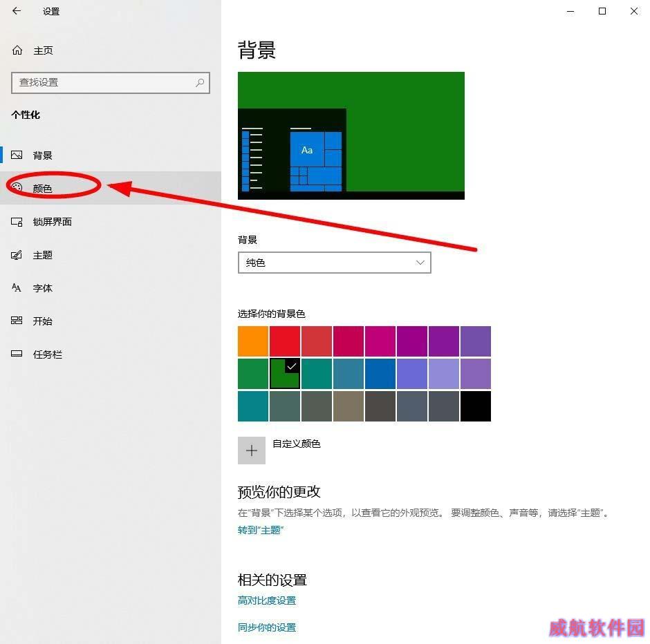Close the Settings window
Screen dimensions: 650x644
[x=634, y=11]
